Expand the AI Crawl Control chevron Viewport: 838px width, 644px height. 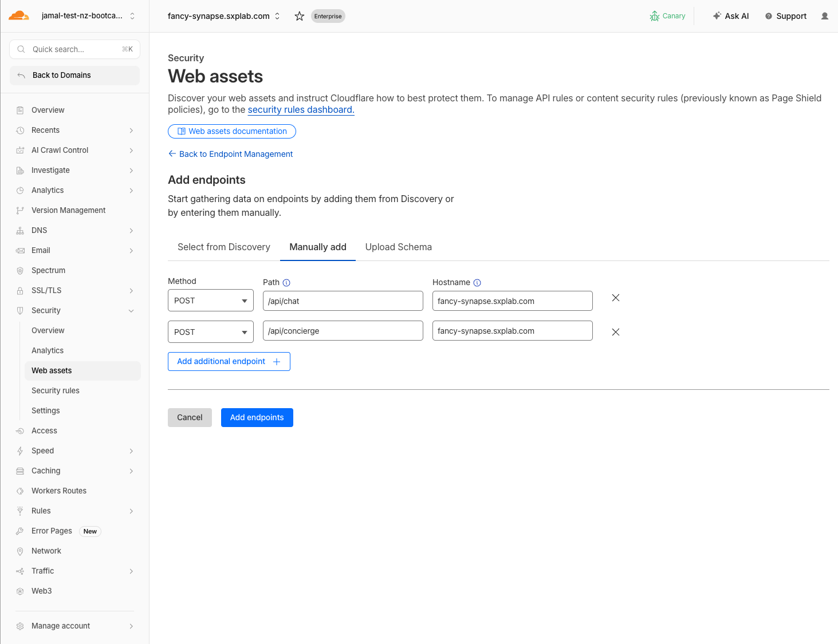point(131,150)
